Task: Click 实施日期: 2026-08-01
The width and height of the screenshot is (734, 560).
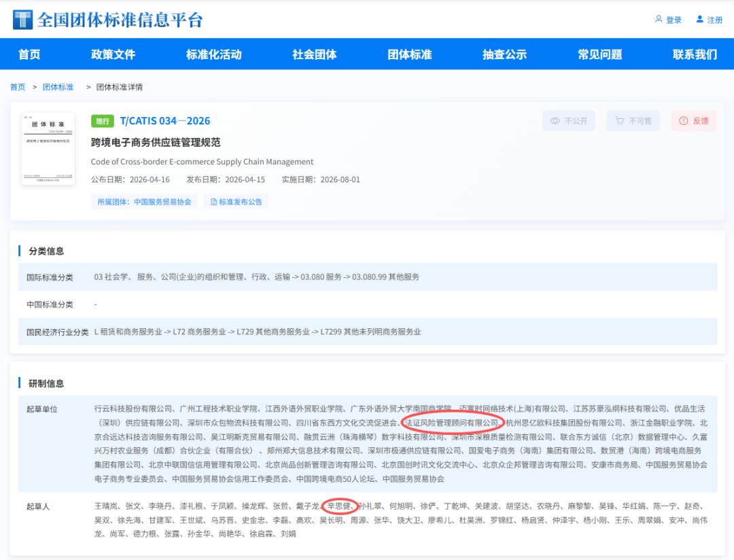Action: click(x=321, y=180)
